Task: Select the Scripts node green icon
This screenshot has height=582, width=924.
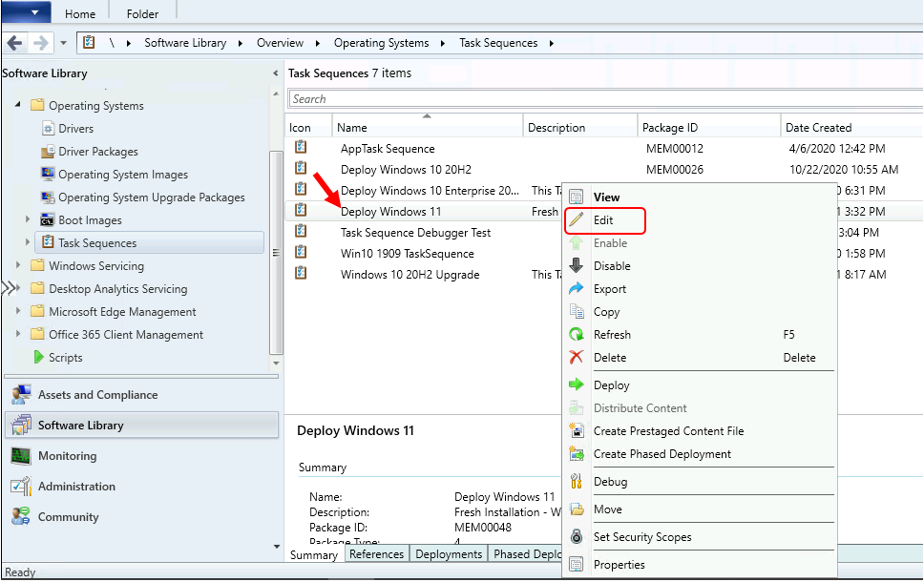Action: coord(39,357)
